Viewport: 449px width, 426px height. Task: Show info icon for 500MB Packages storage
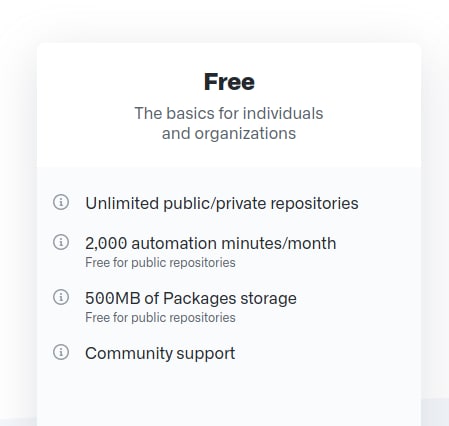[x=61, y=297]
